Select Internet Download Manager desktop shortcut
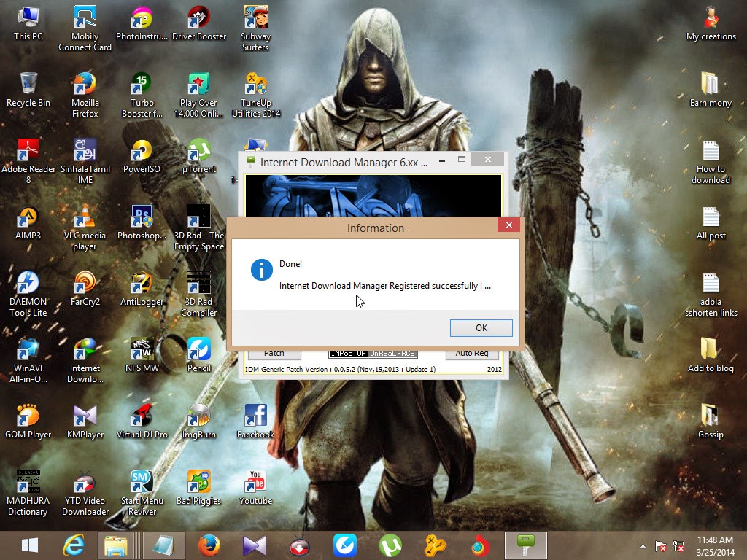 click(x=85, y=360)
